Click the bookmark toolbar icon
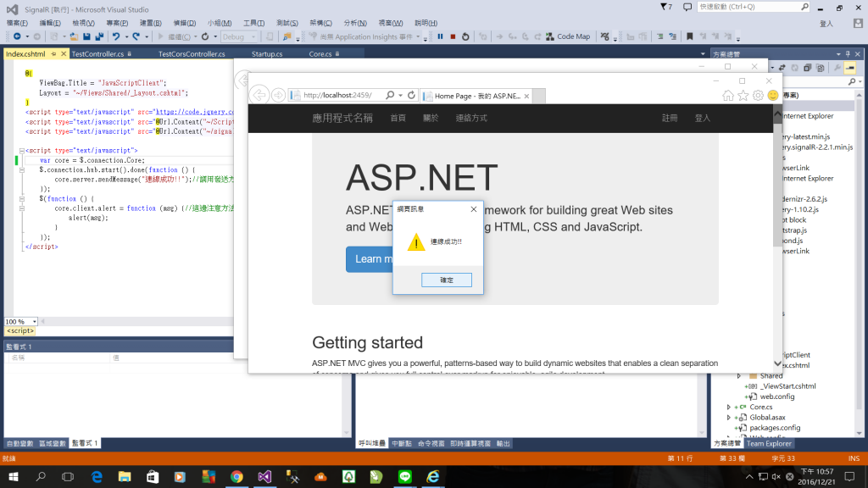 (690, 36)
